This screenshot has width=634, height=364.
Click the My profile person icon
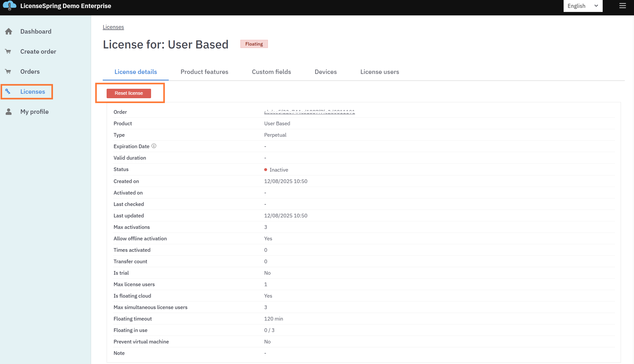[x=9, y=112]
